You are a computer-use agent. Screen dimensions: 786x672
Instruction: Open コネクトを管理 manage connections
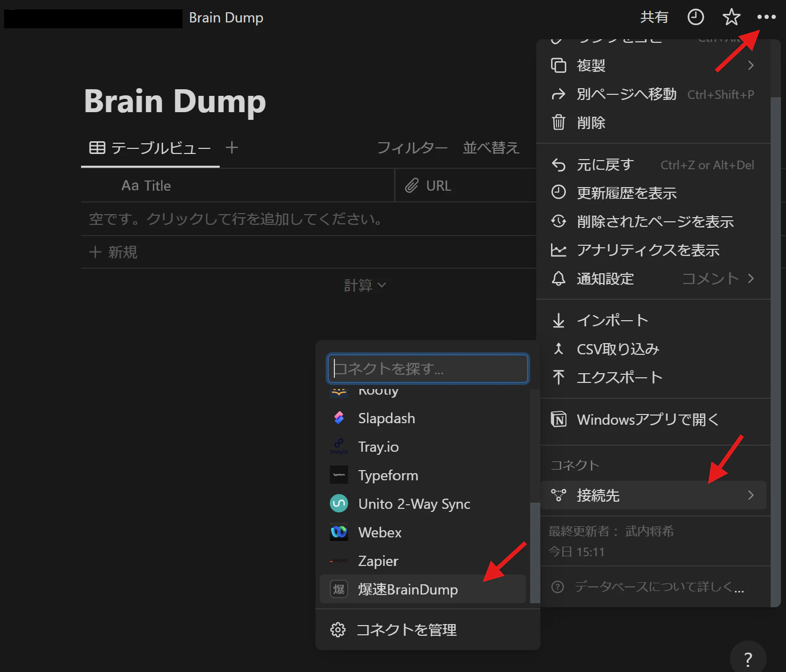[428, 630]
